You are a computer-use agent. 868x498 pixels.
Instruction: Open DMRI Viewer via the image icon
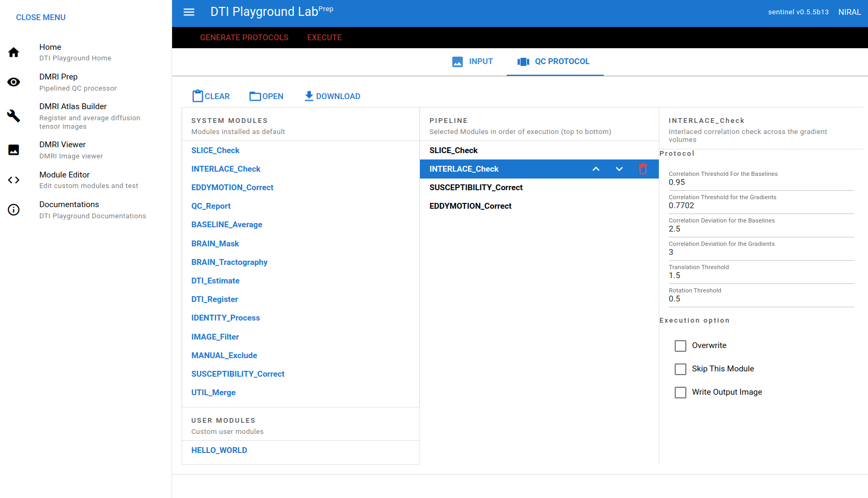14,150
